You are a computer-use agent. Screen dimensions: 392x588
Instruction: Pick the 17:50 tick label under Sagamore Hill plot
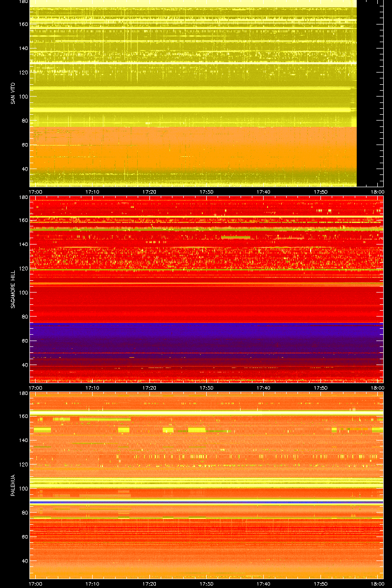(321, 388)
